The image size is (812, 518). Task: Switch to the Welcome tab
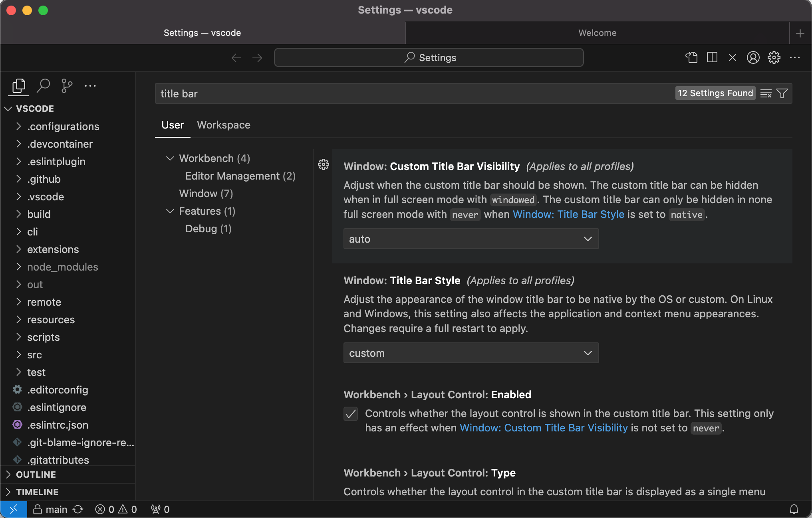pos(597,33)
